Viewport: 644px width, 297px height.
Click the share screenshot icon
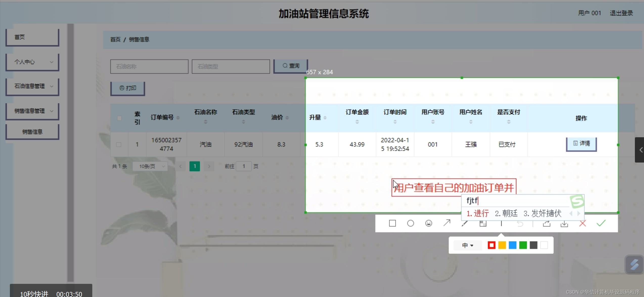click(x=546, y=223)
